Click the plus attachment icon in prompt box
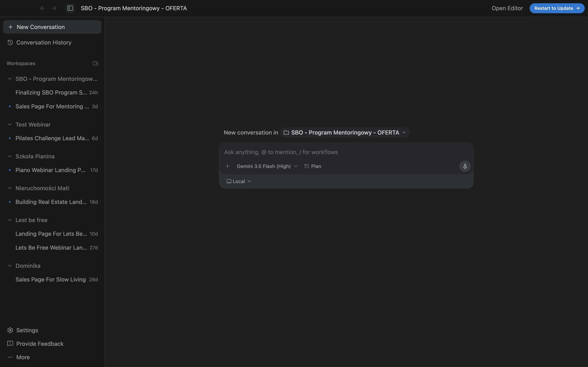Screen dimensions: 588x367 (227, 166)
